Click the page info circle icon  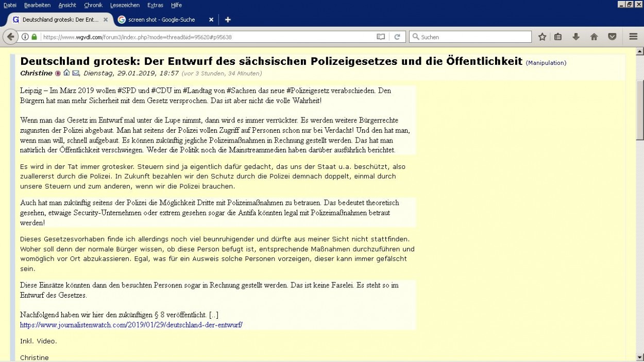tap(25, 37)
